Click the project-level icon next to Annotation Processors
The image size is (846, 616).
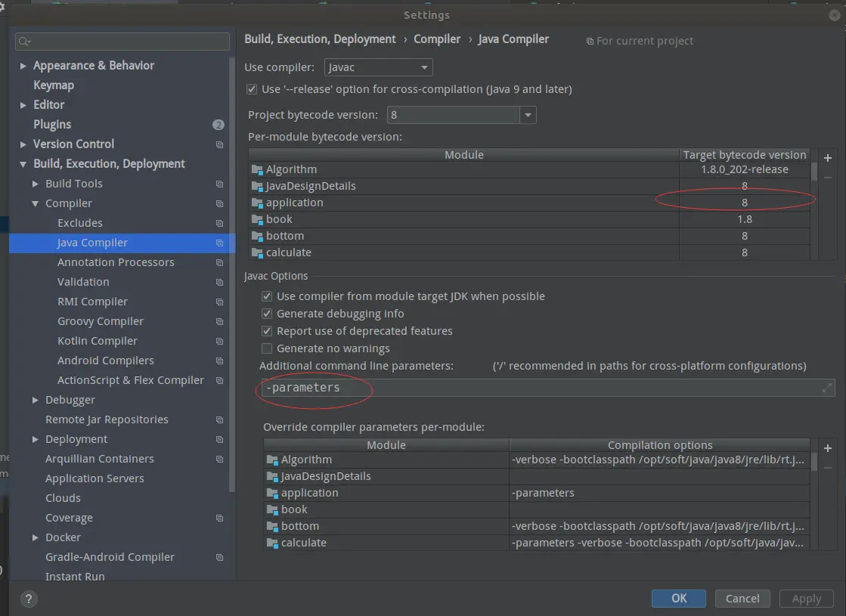[219, 263]
